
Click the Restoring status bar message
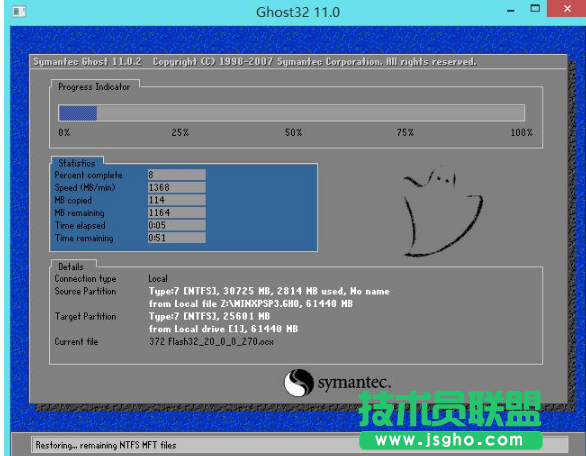click(x=106, y=445)
